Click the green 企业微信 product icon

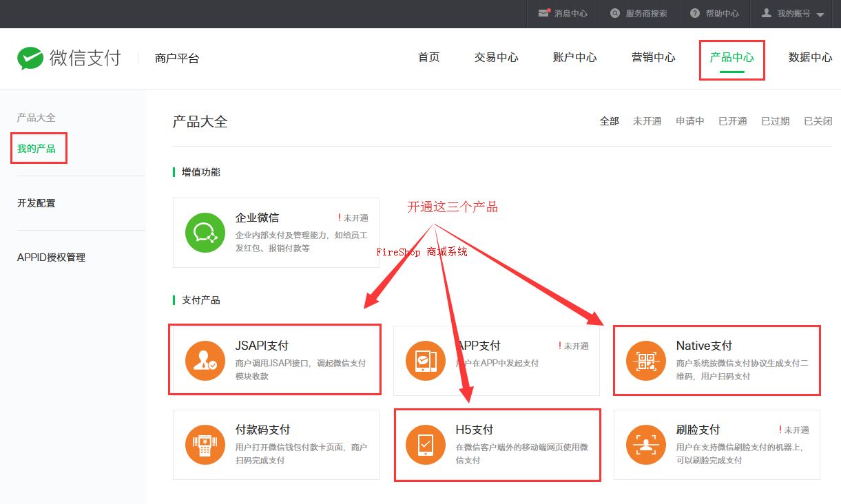[x=205, y=233]
